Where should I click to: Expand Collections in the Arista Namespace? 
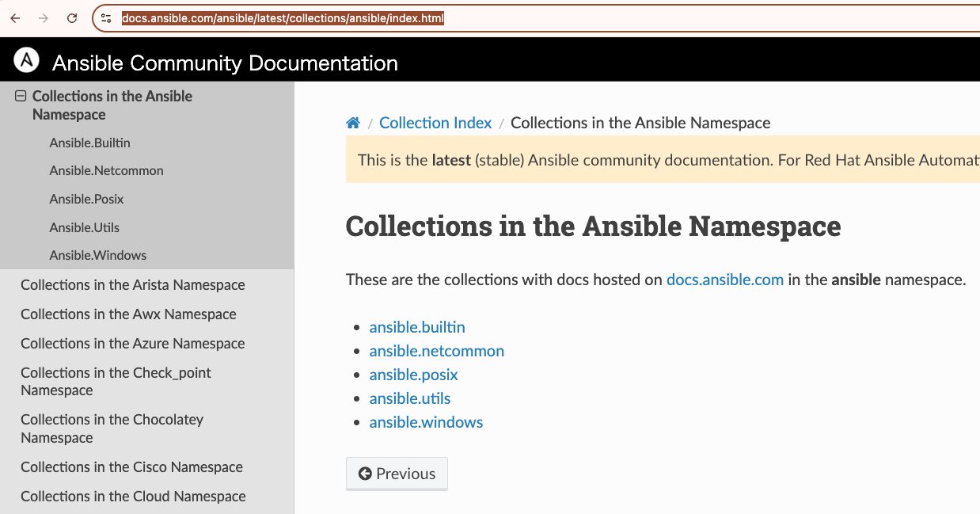[132, 284]
